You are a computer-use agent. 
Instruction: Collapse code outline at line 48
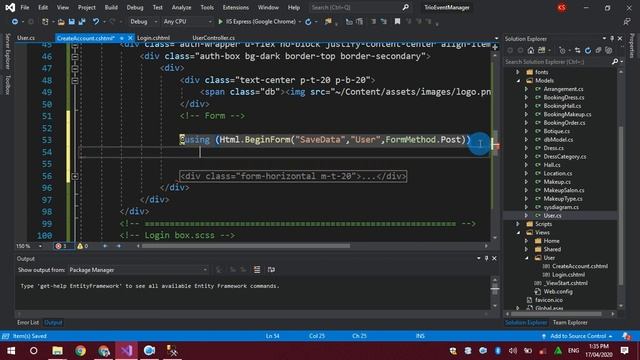pos(75,81)
